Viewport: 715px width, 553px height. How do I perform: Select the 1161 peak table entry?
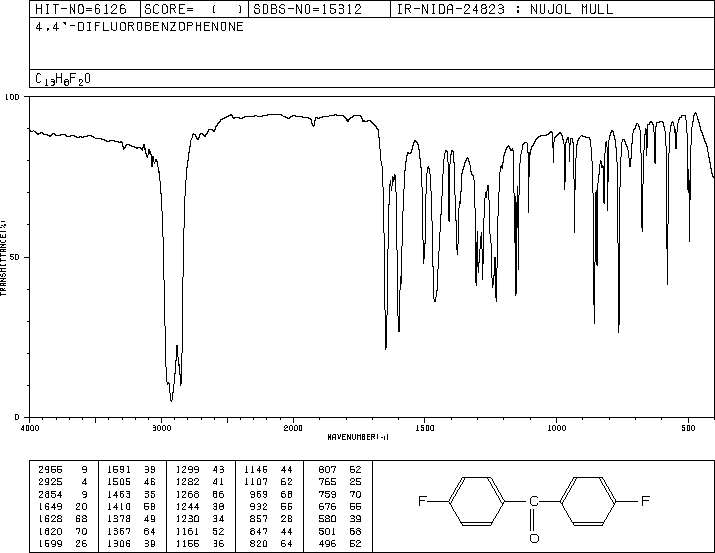point(200,532)
